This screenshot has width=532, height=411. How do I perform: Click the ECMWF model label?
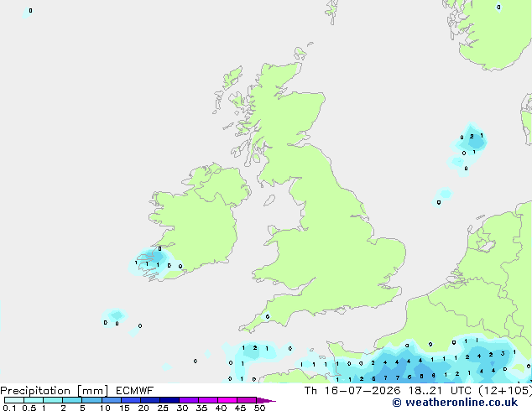point(135,391)
